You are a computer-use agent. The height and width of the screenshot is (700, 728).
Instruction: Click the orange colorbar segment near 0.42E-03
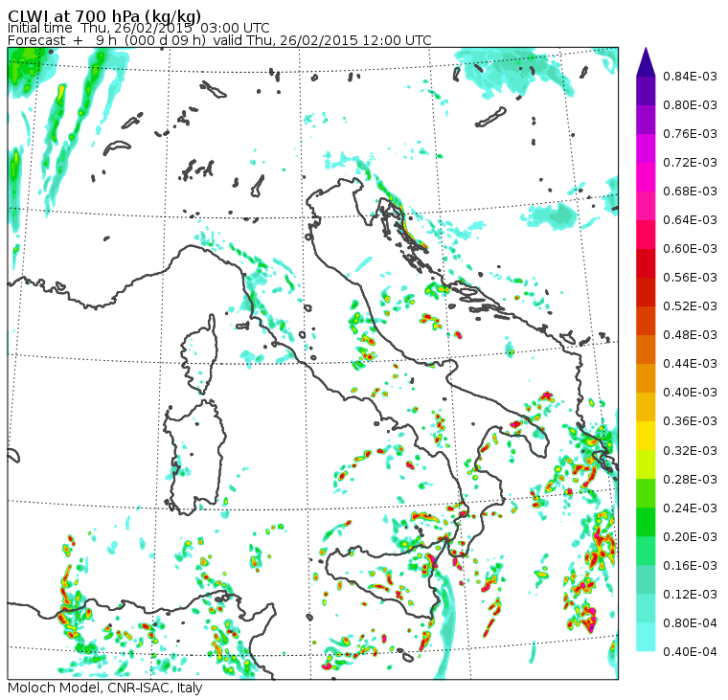[646, 378]
